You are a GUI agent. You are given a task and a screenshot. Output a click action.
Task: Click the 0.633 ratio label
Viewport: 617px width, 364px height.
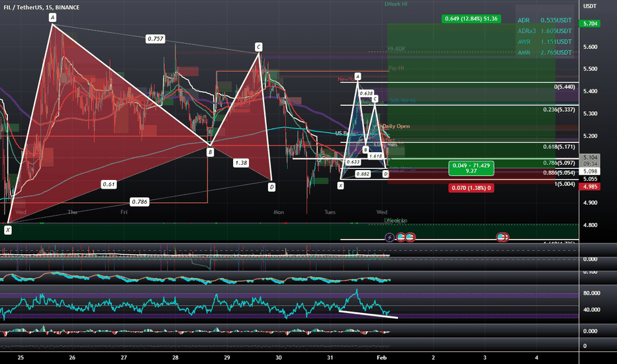pyautogui.click(x=353, y=161)
